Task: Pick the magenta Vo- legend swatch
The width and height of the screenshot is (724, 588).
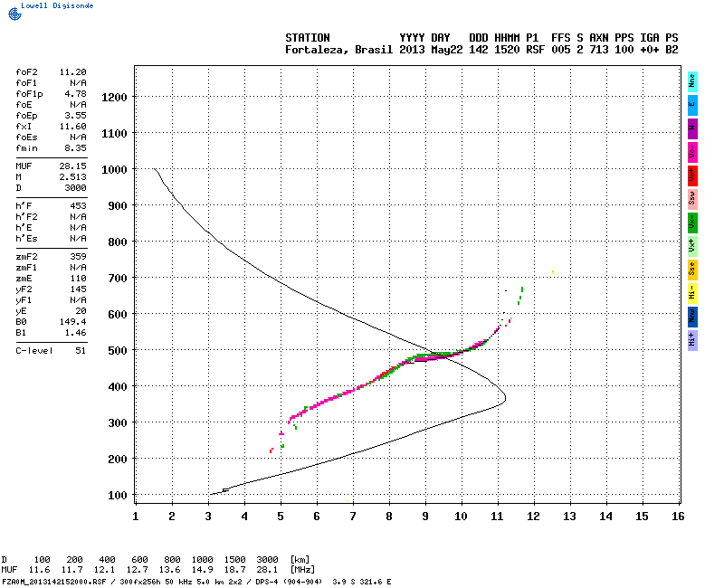Action: [x=692, y=152]
